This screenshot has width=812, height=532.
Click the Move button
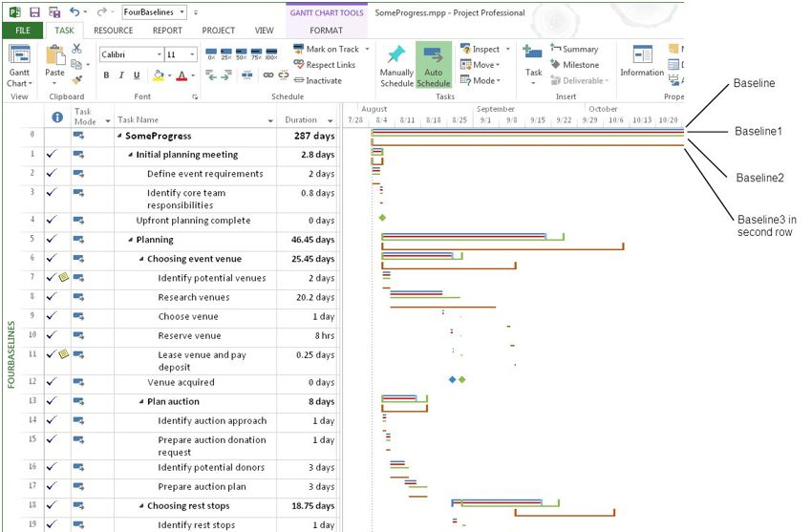pyautogui.click(x=480, y=65)
